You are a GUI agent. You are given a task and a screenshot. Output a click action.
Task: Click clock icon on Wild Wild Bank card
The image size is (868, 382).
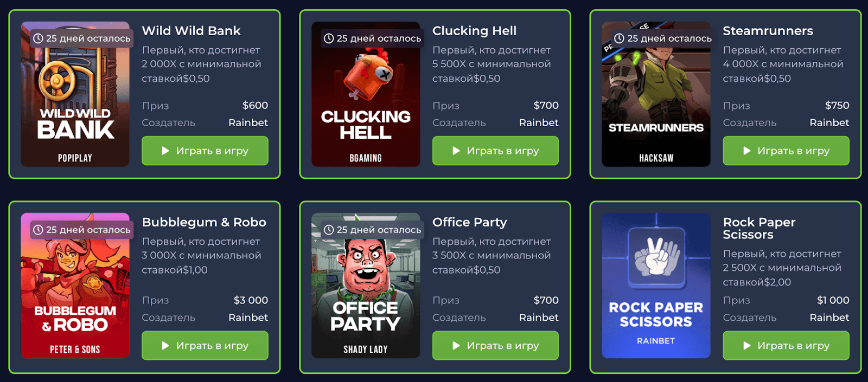38,38
